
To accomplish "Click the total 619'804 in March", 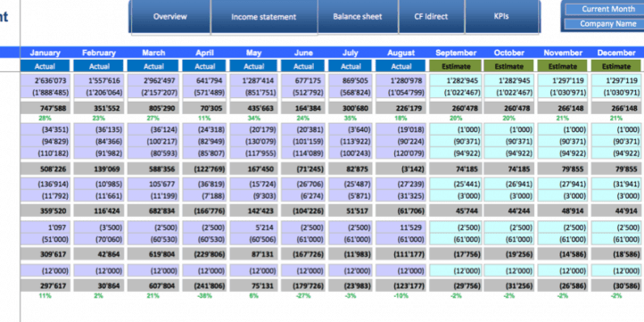I will (153, 254).
